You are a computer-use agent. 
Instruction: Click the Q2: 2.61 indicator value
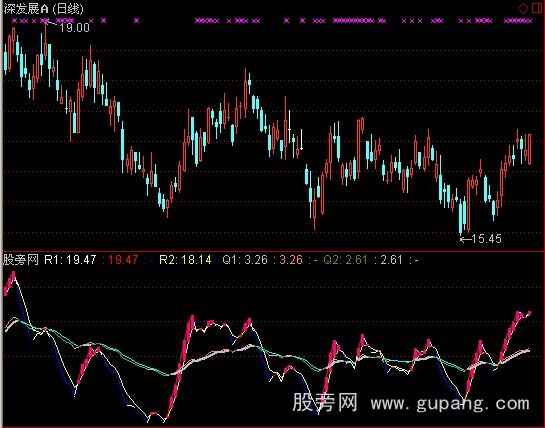345,260
